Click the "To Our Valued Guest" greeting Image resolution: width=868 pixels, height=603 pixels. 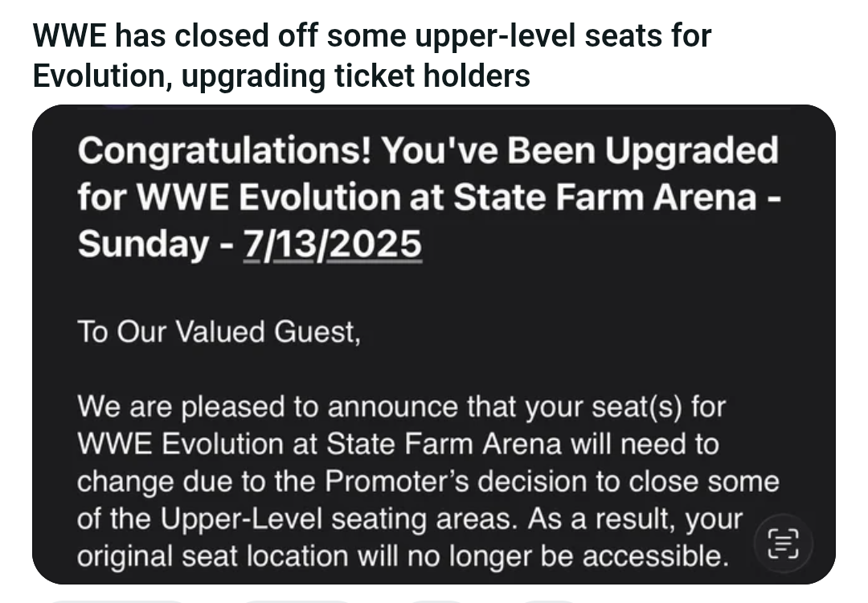pos(219,332)
